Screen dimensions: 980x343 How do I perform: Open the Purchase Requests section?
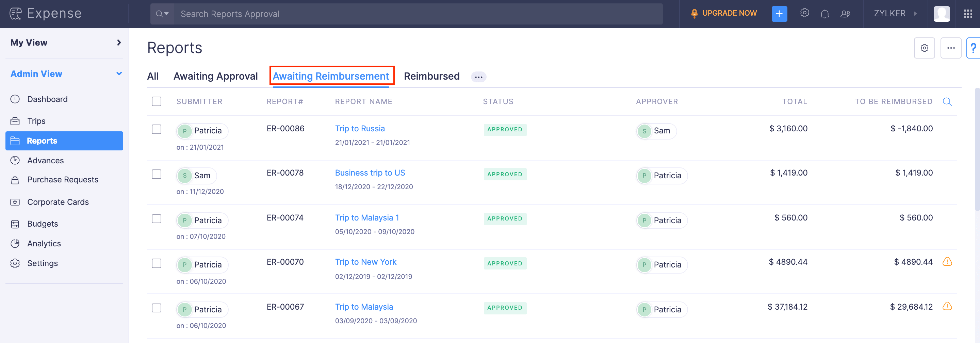pyautogui.click(x=63, y=179)
